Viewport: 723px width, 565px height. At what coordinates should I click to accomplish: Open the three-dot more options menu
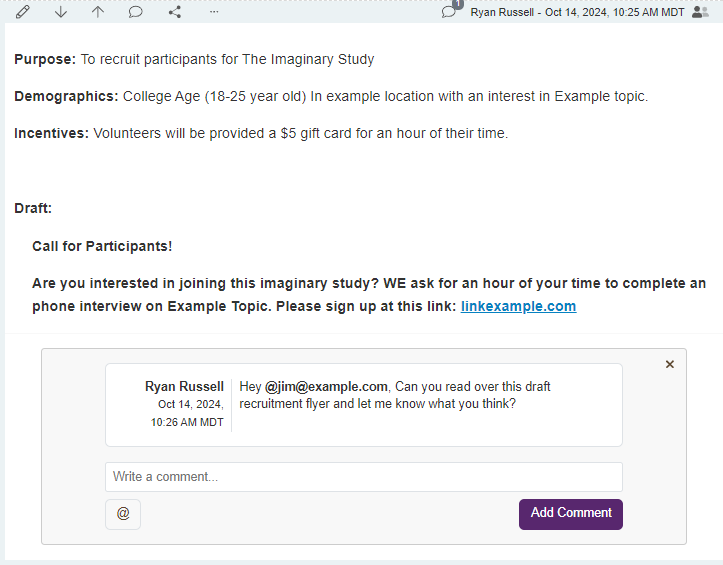(x=213, y=12)
